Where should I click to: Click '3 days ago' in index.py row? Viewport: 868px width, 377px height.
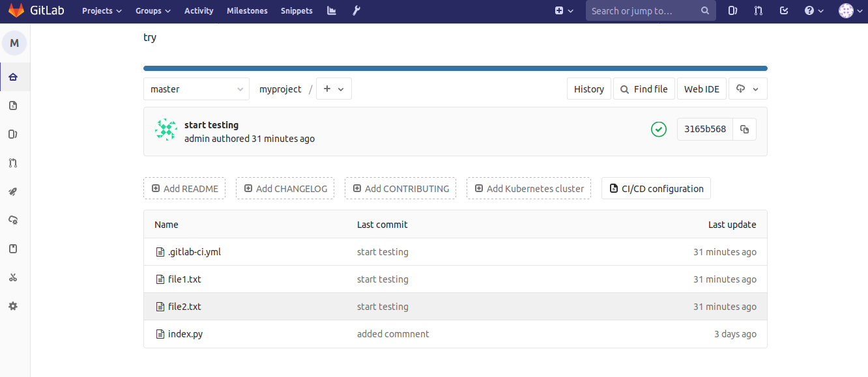point(735,334)
